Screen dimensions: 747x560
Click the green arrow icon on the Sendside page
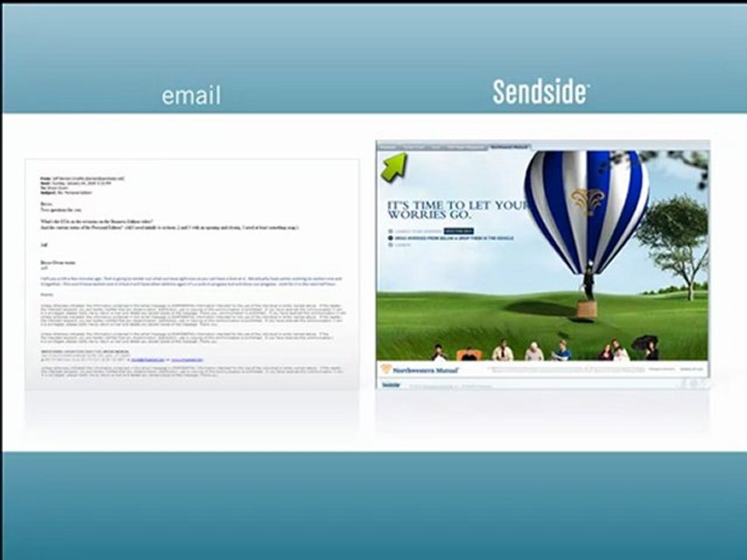coord(394,167)
